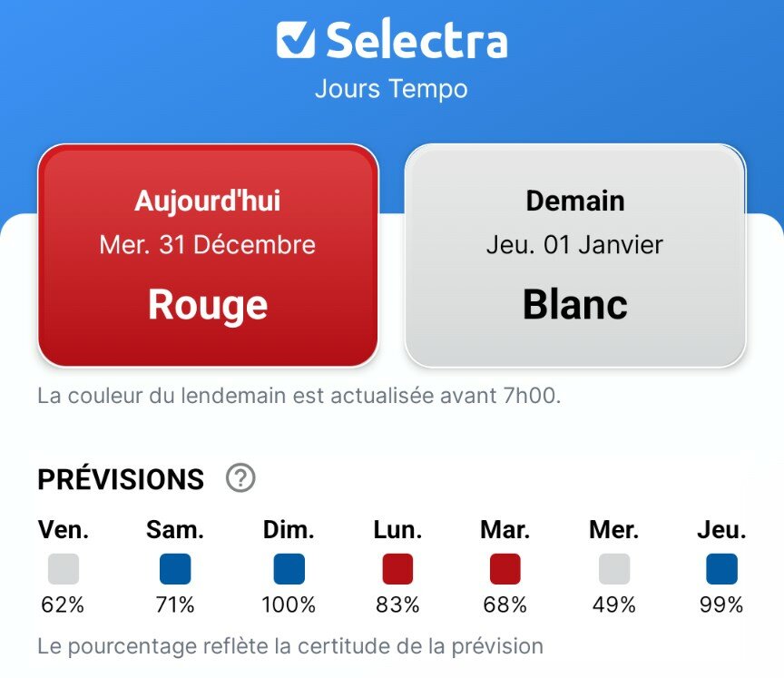This screenshot has width=784, height=678.
Task: Click the PRÉVISIONS section heading
Action: point(121,479)
